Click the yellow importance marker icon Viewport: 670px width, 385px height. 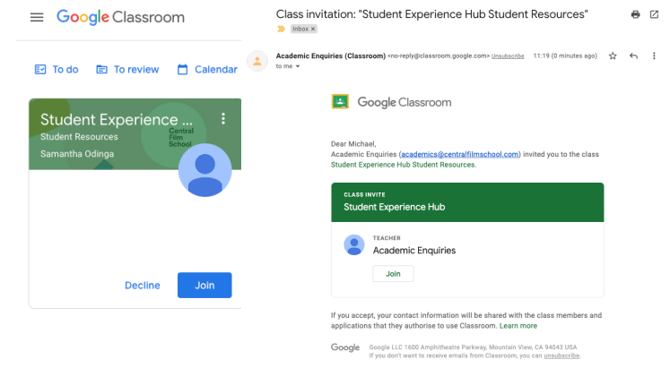[x=281, y=29]
